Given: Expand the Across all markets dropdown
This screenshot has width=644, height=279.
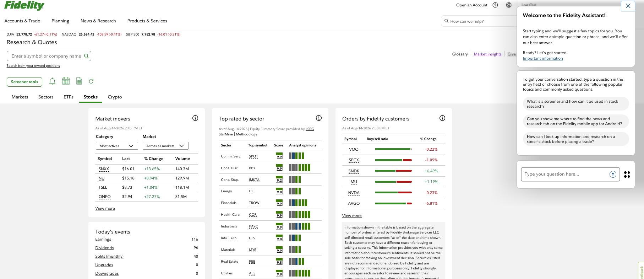Looking at the screenshot, I should click(x=165, y=146).
